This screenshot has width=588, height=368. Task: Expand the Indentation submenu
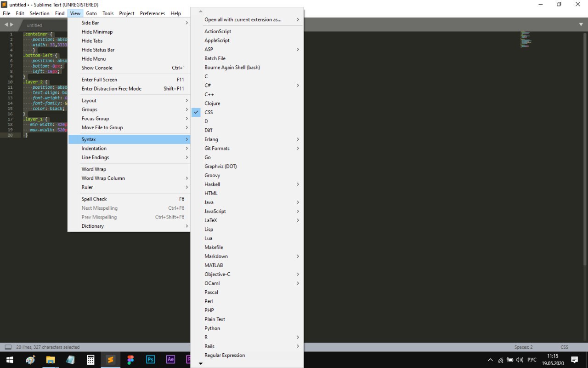tap(129, 149)
